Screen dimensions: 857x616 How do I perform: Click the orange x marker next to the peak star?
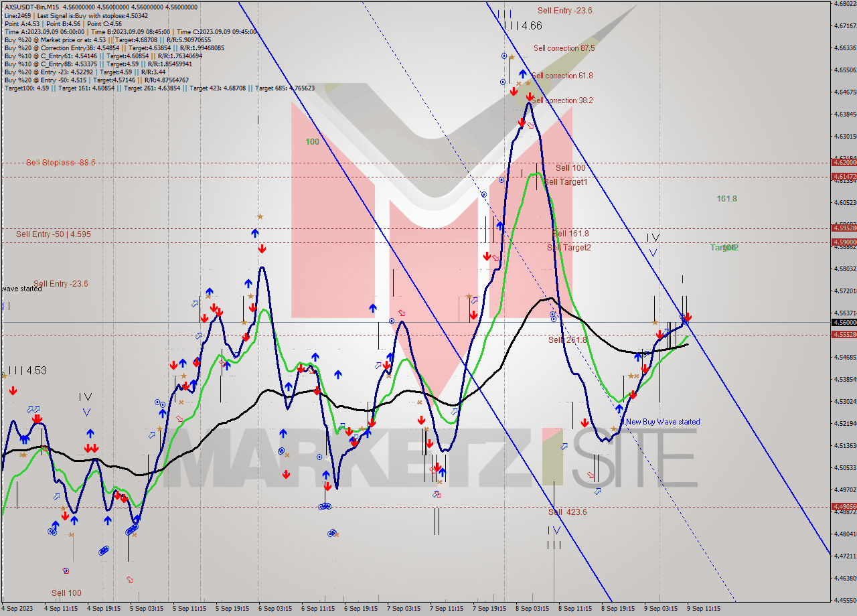point(519,84)
